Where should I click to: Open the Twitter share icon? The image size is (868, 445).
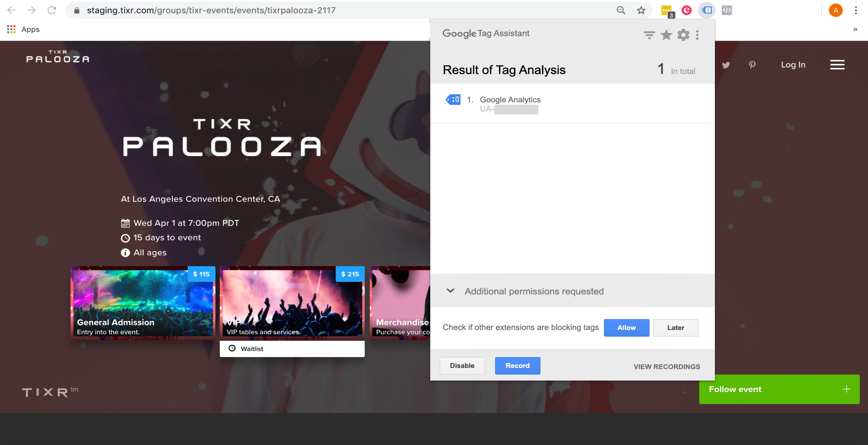pyautogui.click(x=726, y=65)
